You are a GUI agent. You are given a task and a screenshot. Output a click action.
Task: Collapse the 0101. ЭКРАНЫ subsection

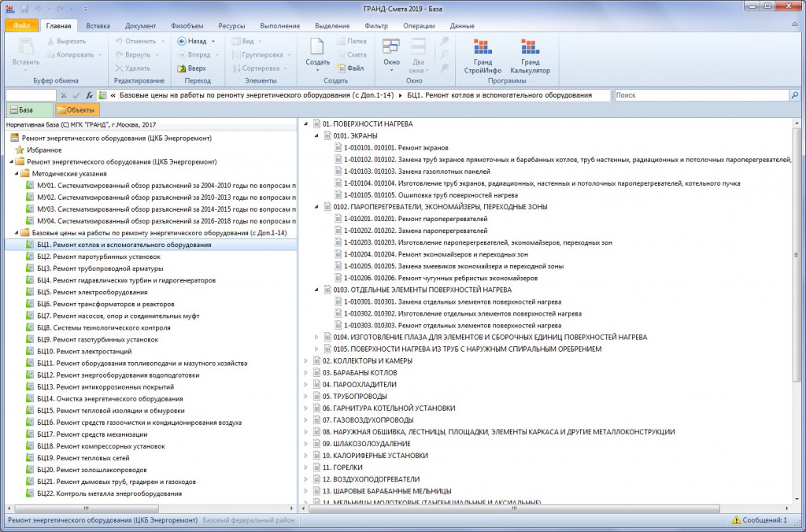pyautogui.click(x=317, y=135)
